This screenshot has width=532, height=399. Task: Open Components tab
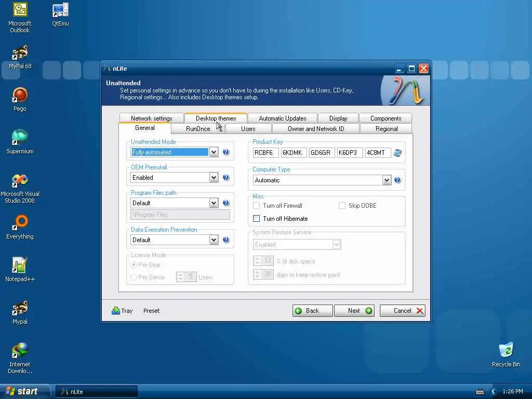[x=386, y=118]
